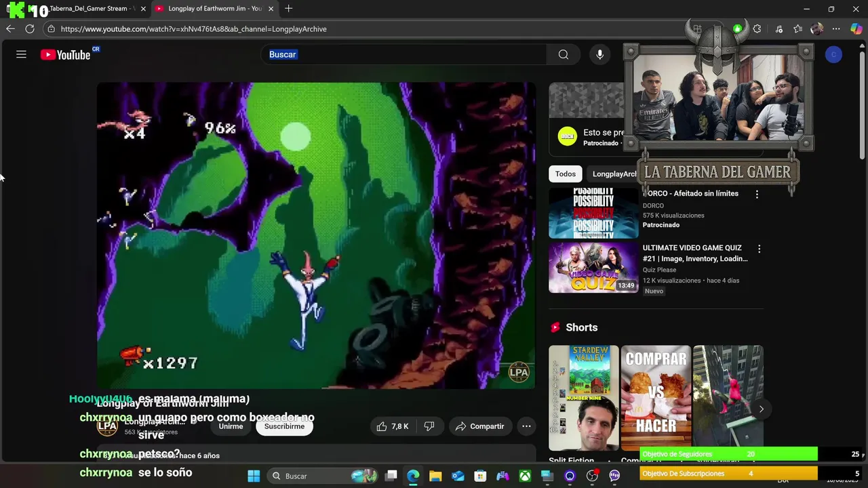Open the Comprar vs Hacer short
Image resolution: width=868 pixels, height=488 pixels.
(656, 398)
